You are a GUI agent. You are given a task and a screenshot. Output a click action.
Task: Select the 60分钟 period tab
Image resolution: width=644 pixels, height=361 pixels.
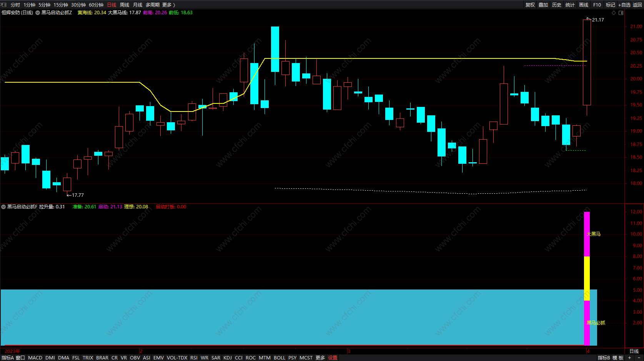pyautogui.click(x=96, y=5)
